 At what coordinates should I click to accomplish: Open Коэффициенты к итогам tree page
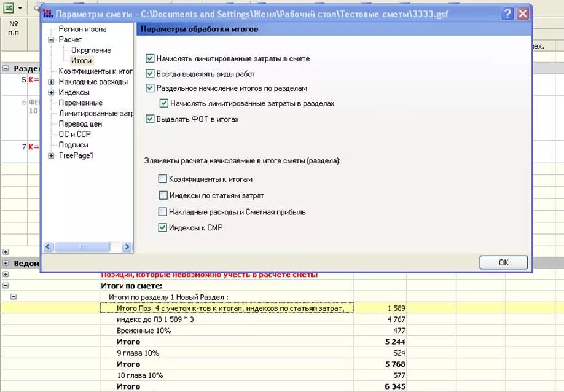point(95,71)
